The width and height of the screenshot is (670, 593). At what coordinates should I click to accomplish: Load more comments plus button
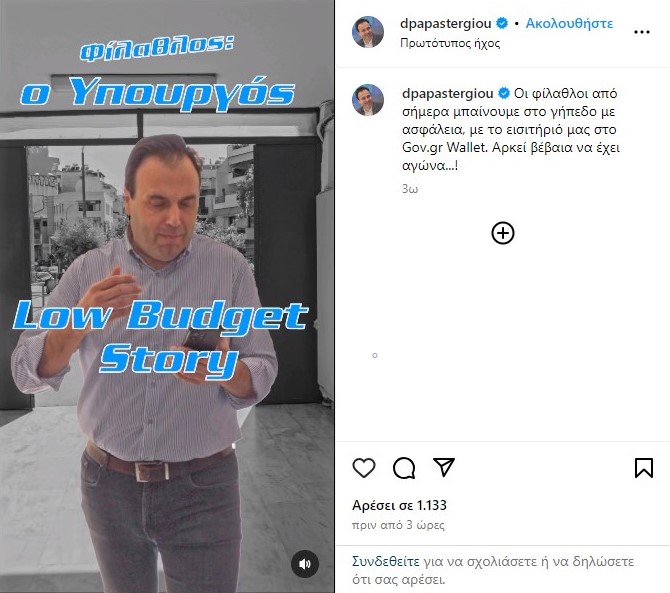(502, 233)
